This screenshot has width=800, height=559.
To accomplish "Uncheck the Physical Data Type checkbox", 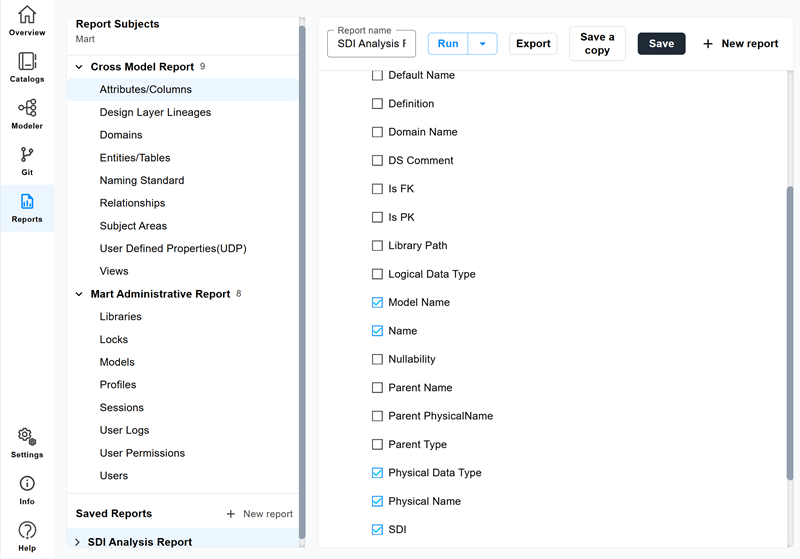I will tap(377, 473).
